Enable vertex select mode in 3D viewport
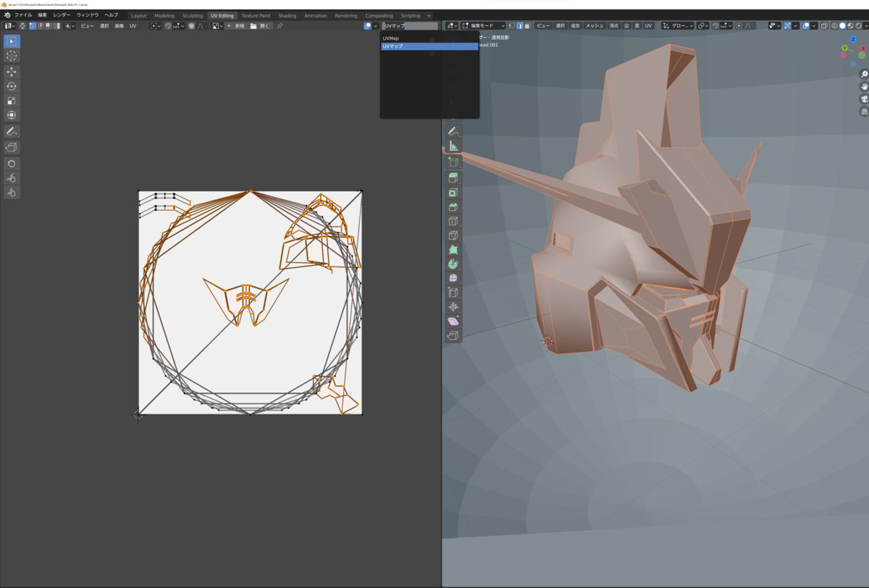Image resolution: width=869 pixels, height=588 pixels. pyautogui.click(x=511, y=26)
